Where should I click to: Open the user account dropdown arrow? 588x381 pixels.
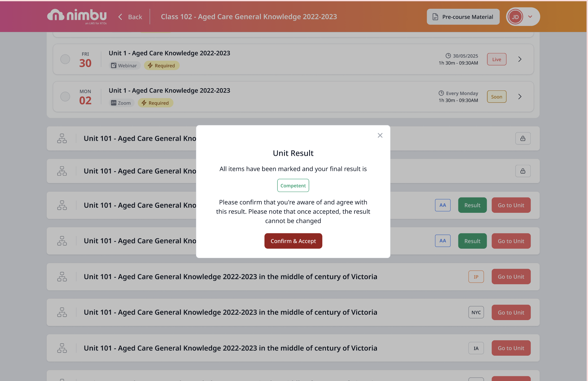coord(530,17)
